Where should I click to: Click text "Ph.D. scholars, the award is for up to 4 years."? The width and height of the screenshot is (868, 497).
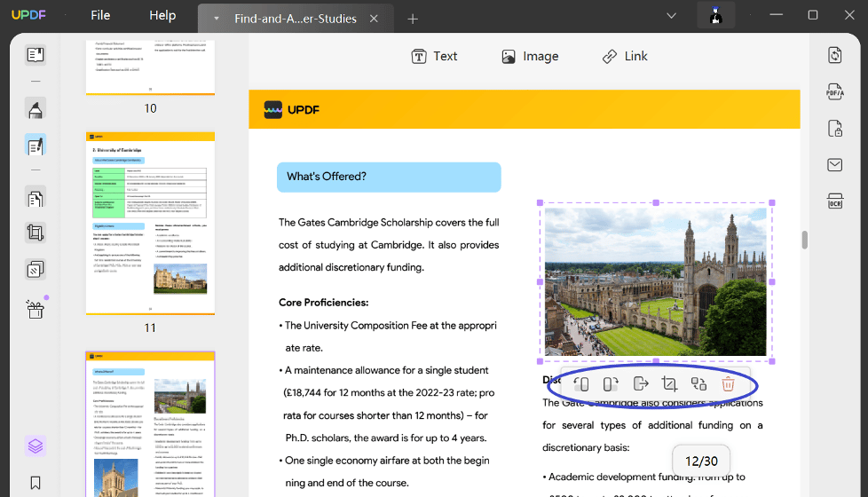pos(386,438)
